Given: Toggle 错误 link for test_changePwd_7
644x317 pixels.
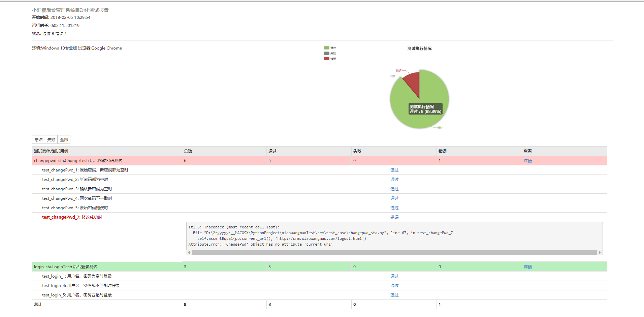Looking at the screenshot, I should [394, 217].
